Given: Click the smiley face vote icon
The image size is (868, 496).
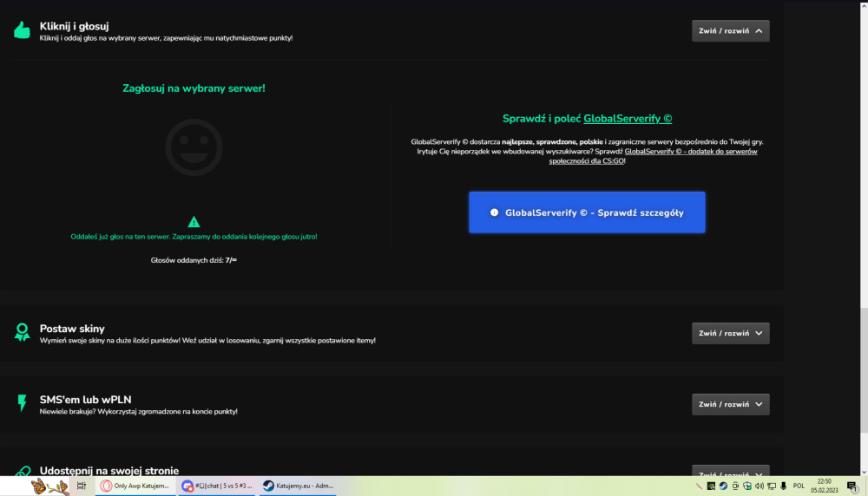Looking at the screenshot, I should pos(194,147).
